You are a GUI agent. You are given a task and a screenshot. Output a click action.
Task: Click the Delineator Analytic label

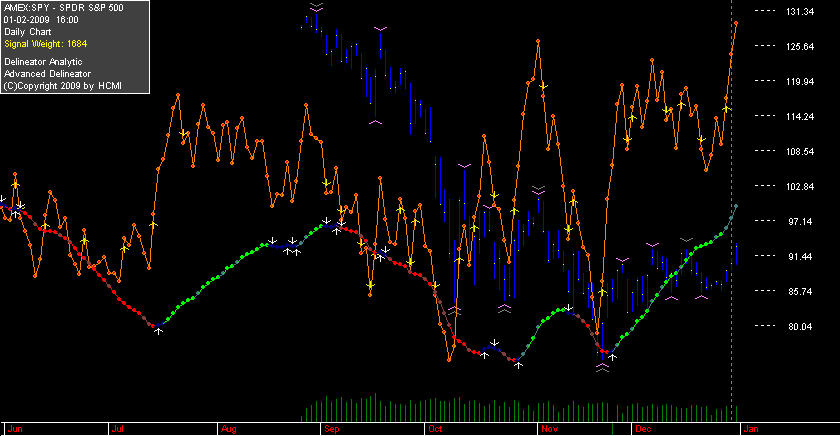tap(43, 62)
